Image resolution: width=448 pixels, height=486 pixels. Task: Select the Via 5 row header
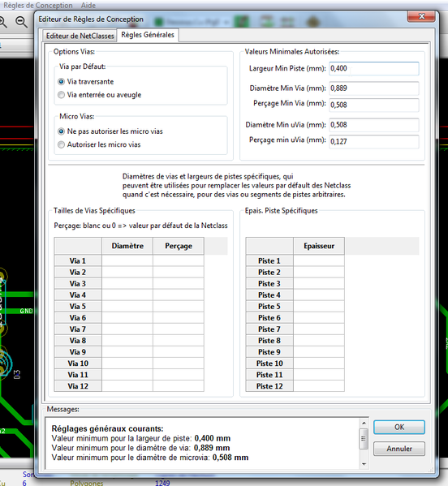click(x=78, y=307)
